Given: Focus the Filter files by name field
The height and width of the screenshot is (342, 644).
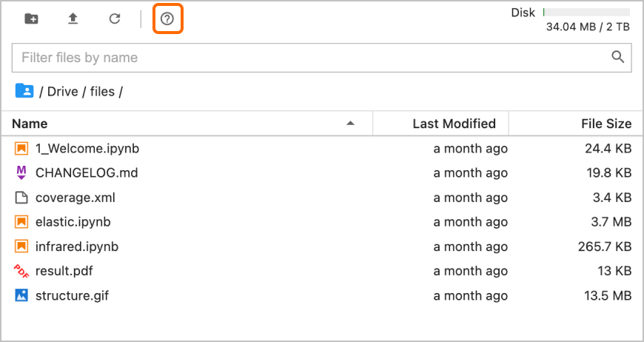Looking at the screenshot, I should click(321, 58).
